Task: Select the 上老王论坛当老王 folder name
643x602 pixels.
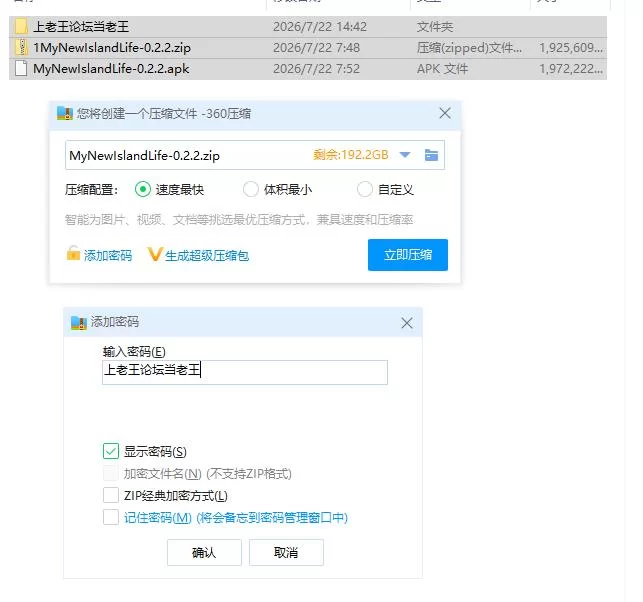Action: (x=81, y=27)
